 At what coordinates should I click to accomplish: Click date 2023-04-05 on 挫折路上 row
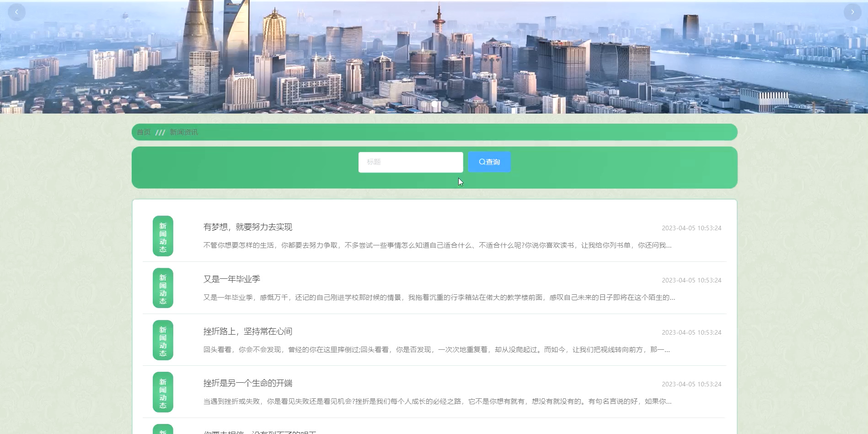[x=691, y=332]
